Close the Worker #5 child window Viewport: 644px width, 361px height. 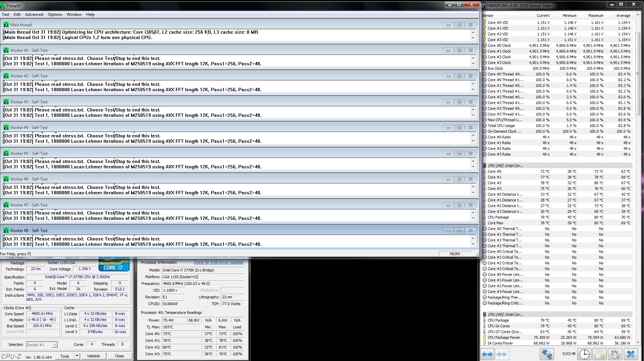click(x=471, y=153)
